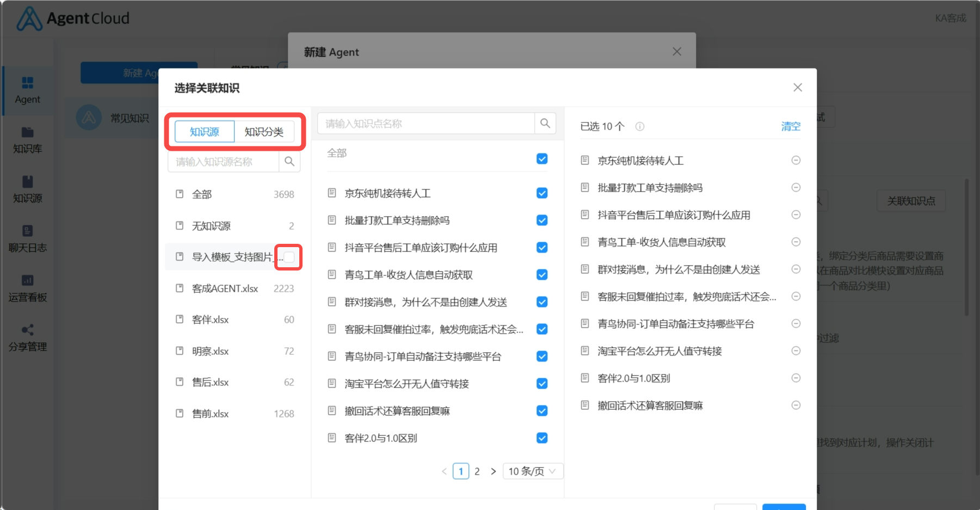Open 知识库 in the left sidebar
The height and width of the screenshot is (510, 980).
tap(27, 140)
